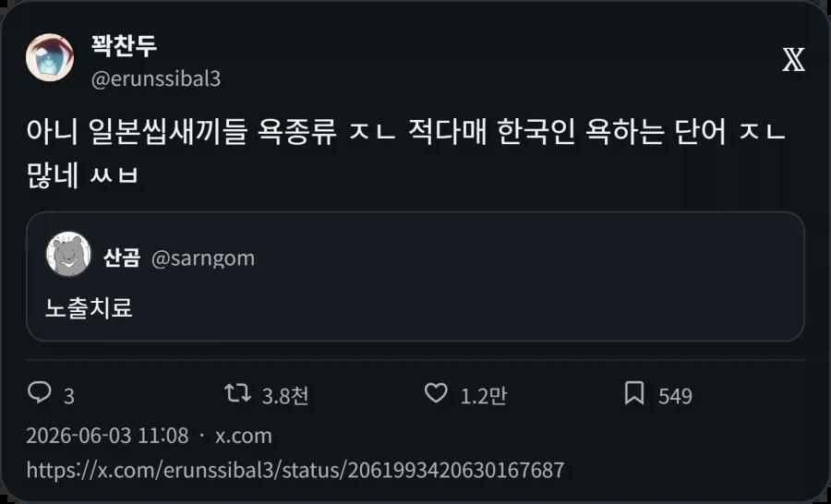831x504 pixels.
Task: Open the reply speech bubble icon
Action: coord(39,393)
